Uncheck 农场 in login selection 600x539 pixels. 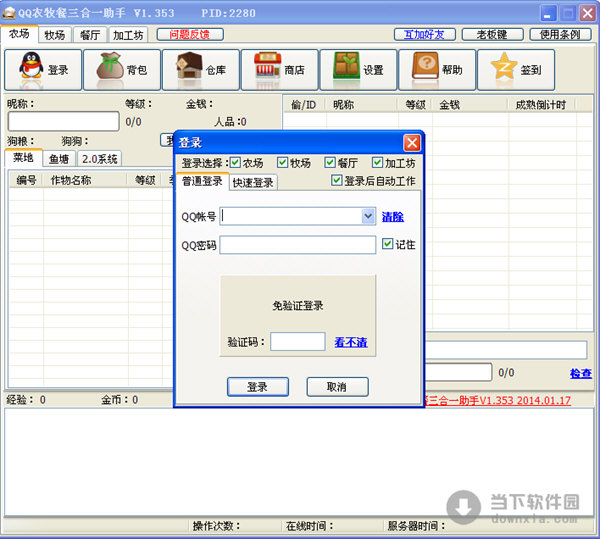tap(235, 163)
